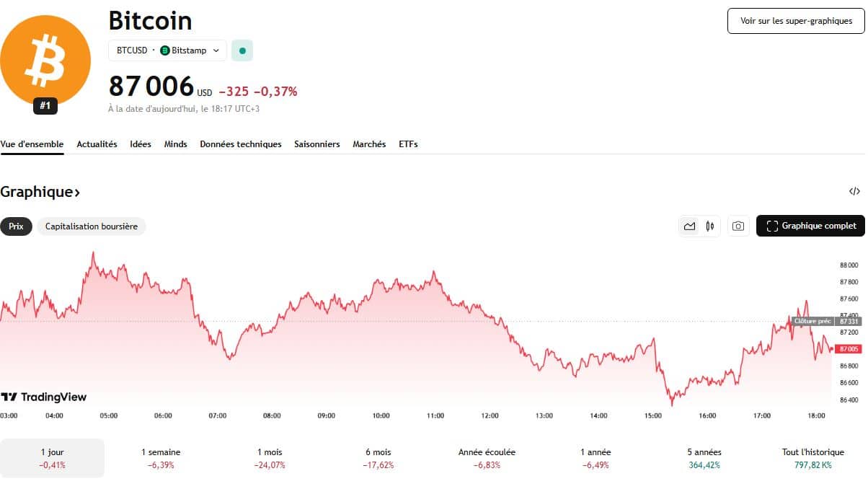Open the embed code icon
This screenshot has width=868, height=489.
pos(854,192)
